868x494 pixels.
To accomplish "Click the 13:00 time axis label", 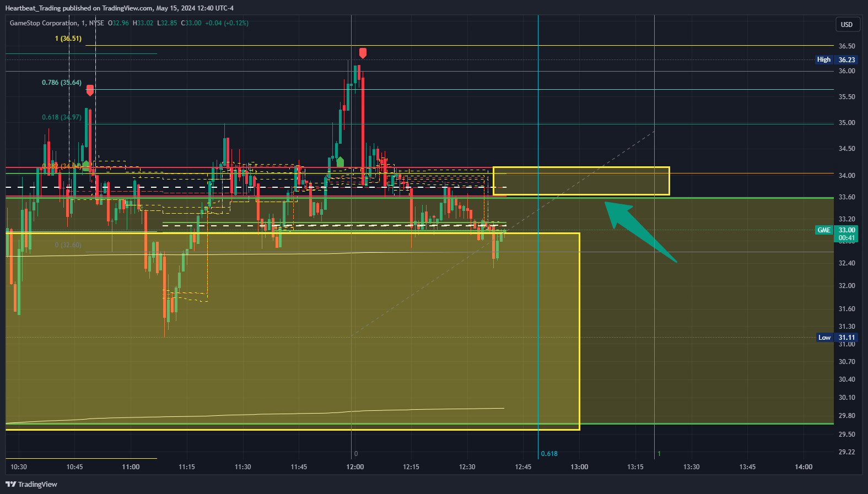I will click(x=579, y=467).
